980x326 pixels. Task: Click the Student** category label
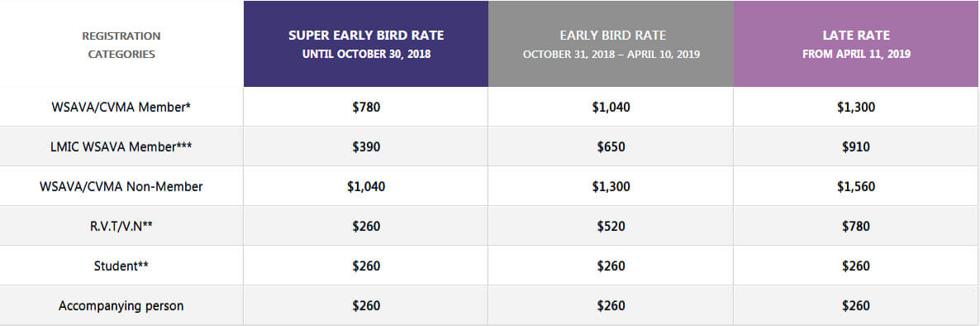[x=121, y=266]
